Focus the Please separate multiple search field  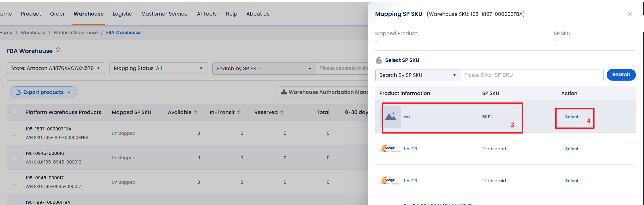(342, 69)
